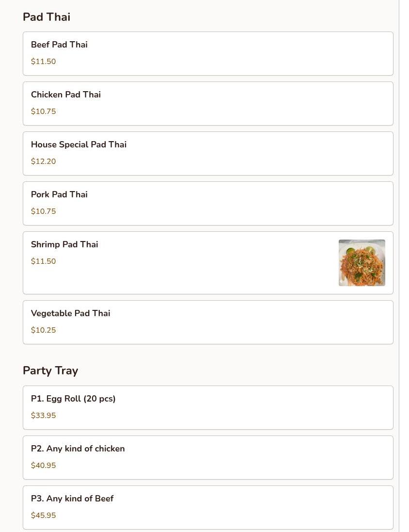Screen dimensions: 409x532
Task: Click the $12.20 House Special price
Action: (44, 161)
